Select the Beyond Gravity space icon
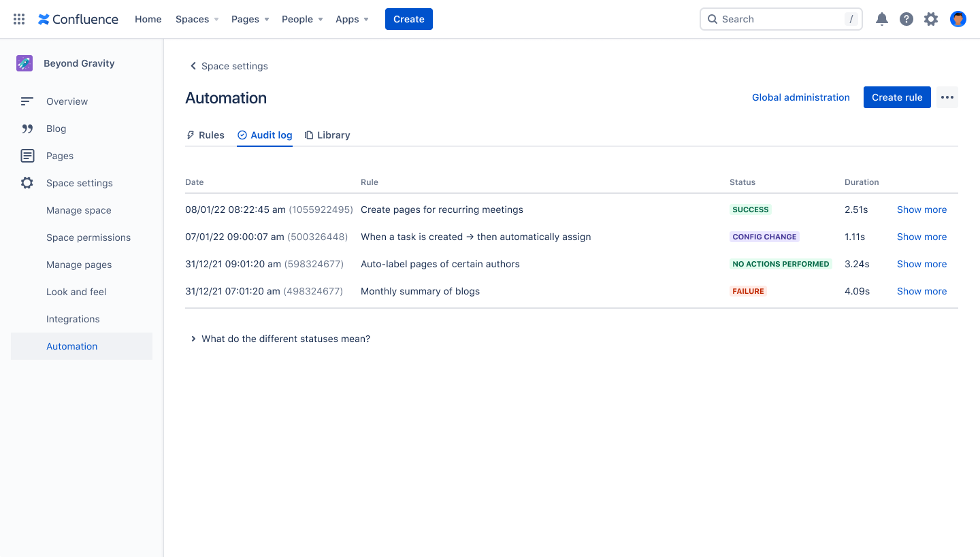 [x=24, y=63]
